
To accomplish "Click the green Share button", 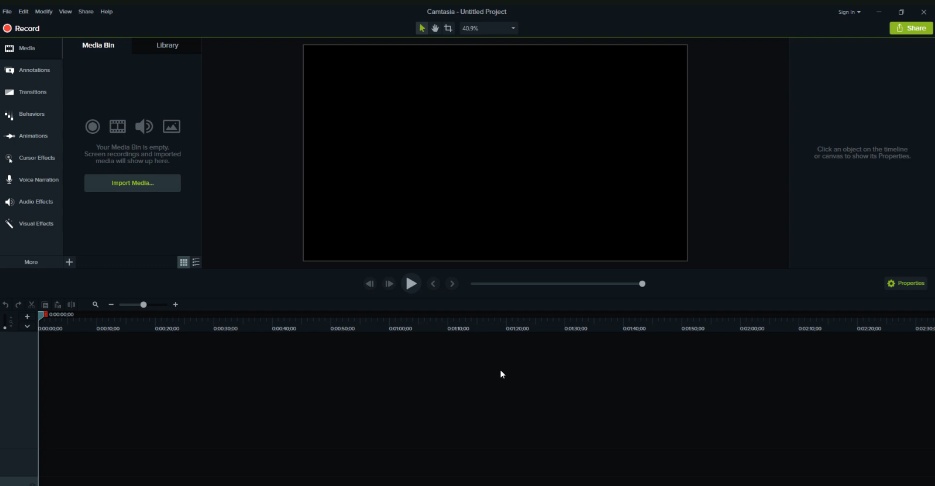I will tap(910, 28).
